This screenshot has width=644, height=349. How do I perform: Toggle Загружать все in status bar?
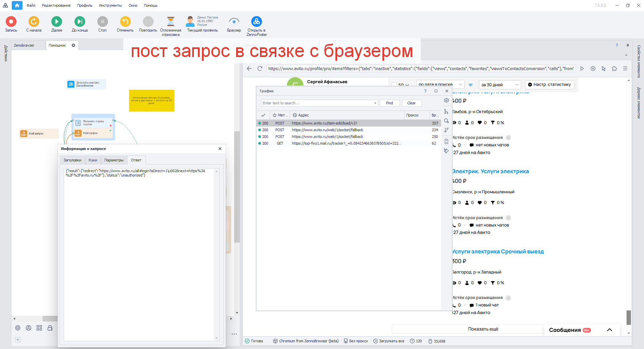pos(389,341)
